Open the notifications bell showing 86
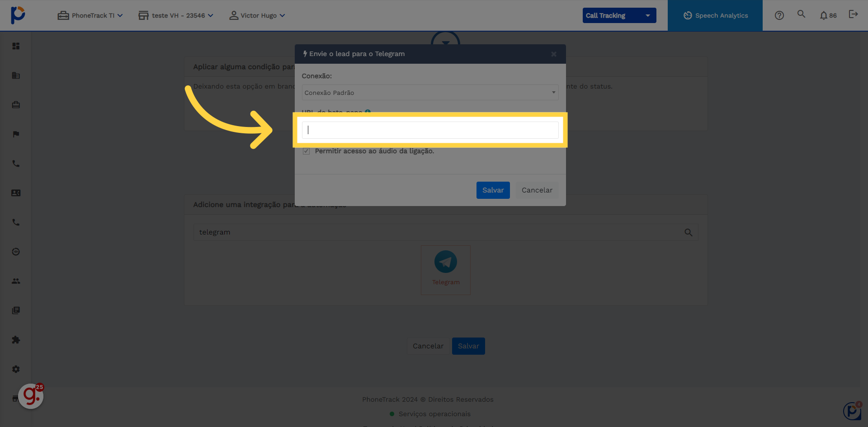Screen dimensions: 868x427 [828, 15]
